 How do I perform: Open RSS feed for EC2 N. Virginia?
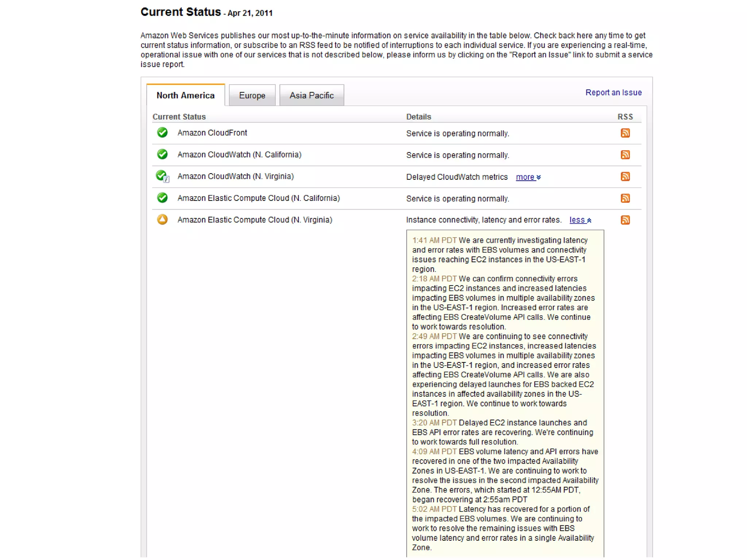(625, 220)
